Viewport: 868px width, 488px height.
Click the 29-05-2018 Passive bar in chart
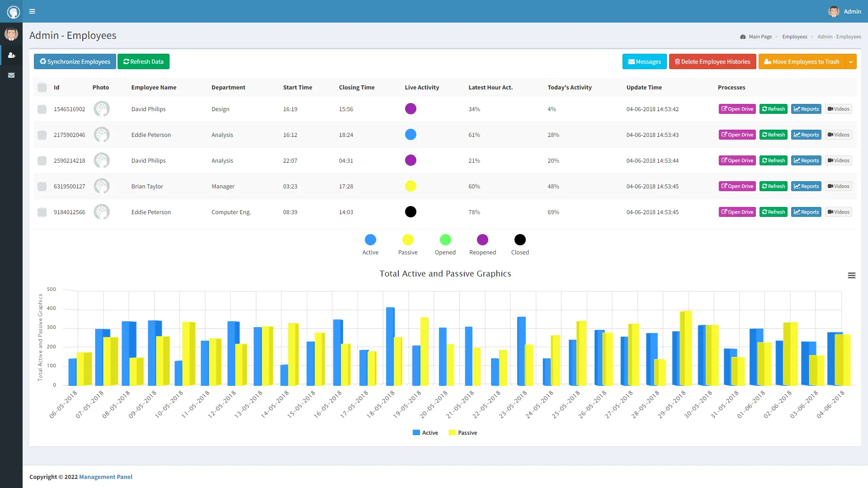pyautogui.click(x=686, y=348)
